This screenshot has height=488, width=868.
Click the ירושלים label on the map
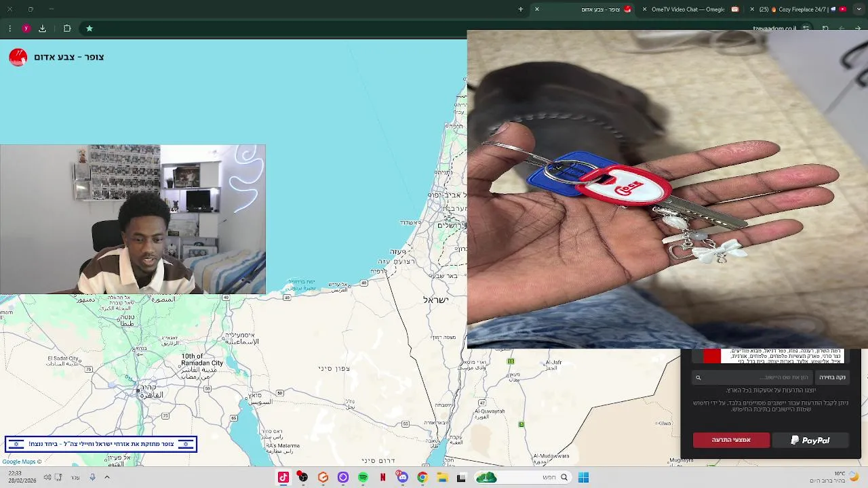[451, 225]
